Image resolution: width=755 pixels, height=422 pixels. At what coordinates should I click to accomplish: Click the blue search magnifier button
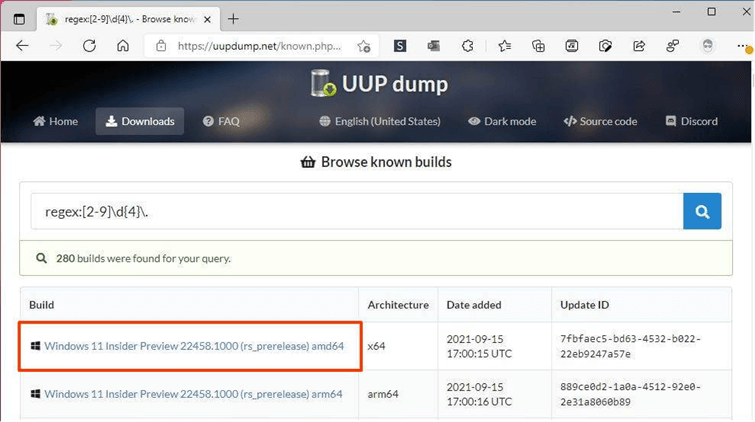(702, 211)
